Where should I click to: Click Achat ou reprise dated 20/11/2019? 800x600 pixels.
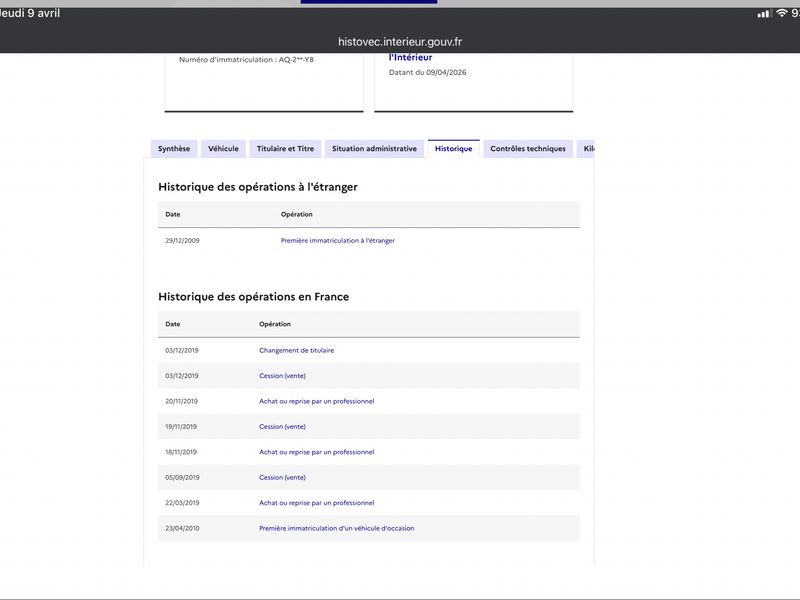point(316,401)
